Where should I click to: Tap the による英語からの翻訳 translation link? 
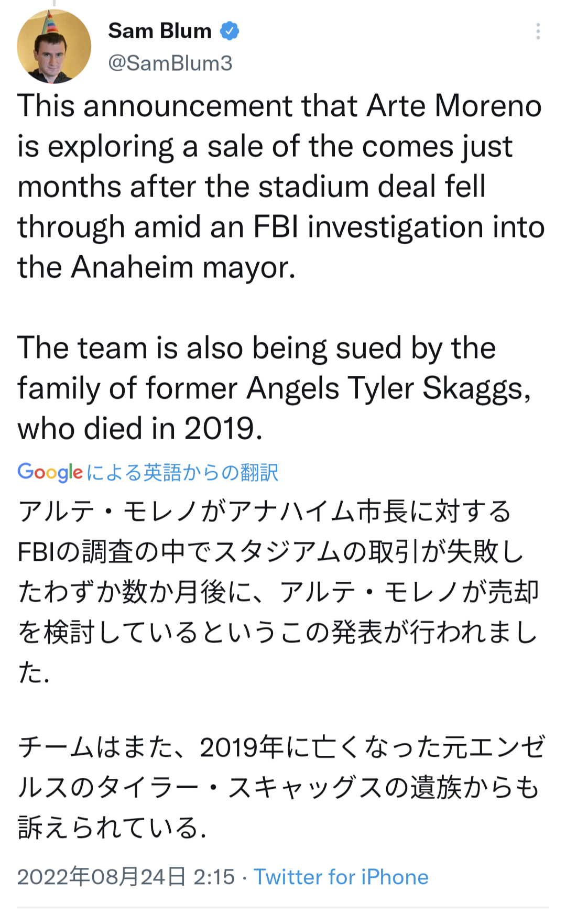pos(182,472)
